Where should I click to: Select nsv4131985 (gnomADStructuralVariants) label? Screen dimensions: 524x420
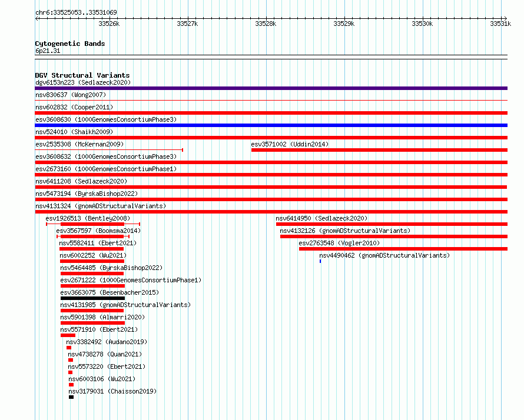click(x=125, y=305)
